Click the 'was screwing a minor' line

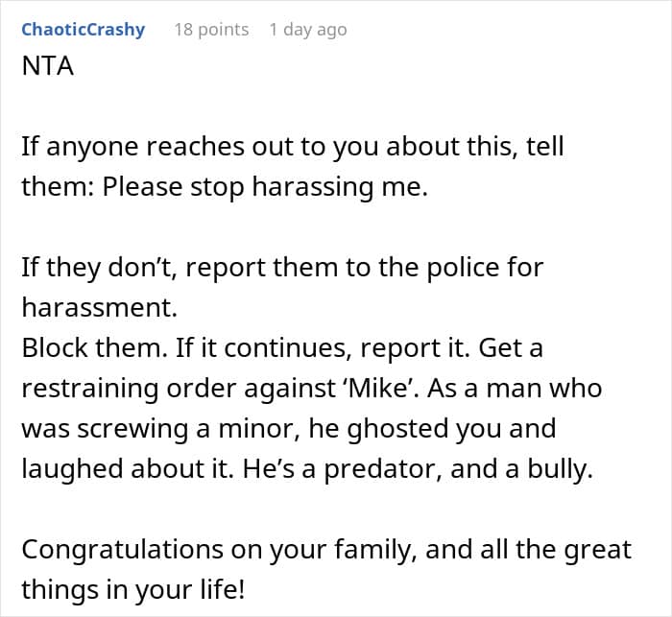tap(289, 429)
